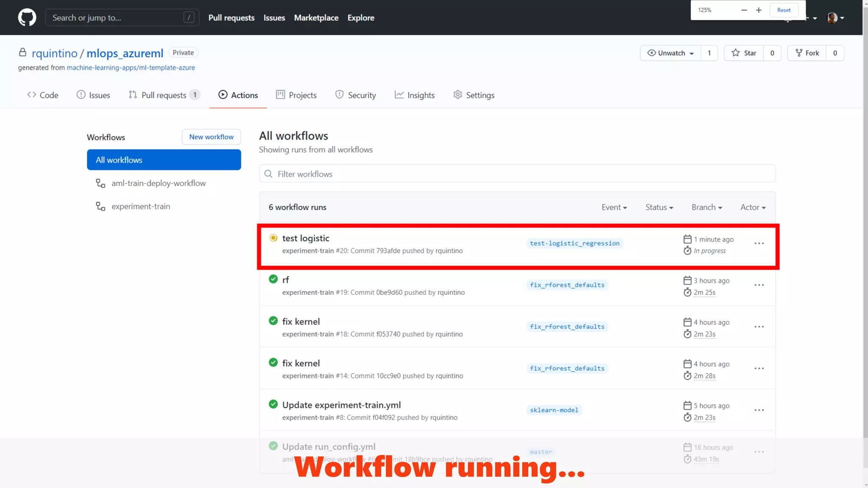Image resolution: width=868 pixels, height=488 pixels.
Task: Open more options for rf run
Action: [x=759, y=285]
